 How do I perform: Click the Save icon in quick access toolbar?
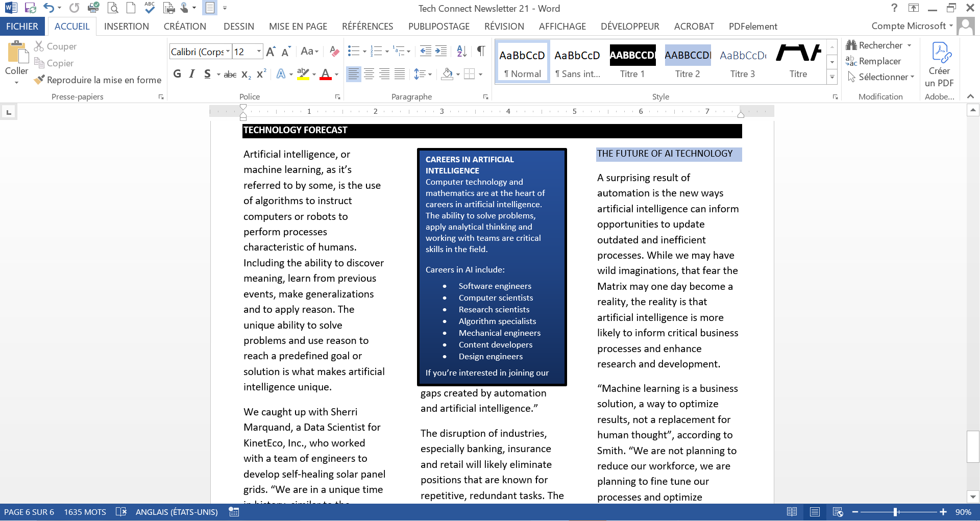(x=30, y=8)
